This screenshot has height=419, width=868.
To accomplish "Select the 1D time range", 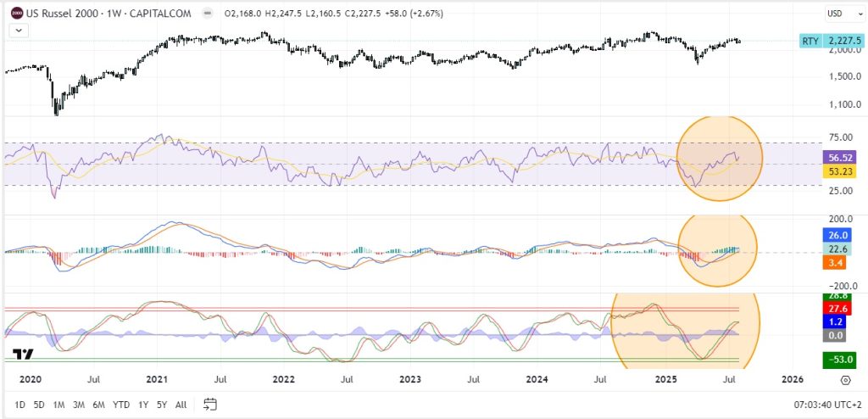I will point(19,405).
